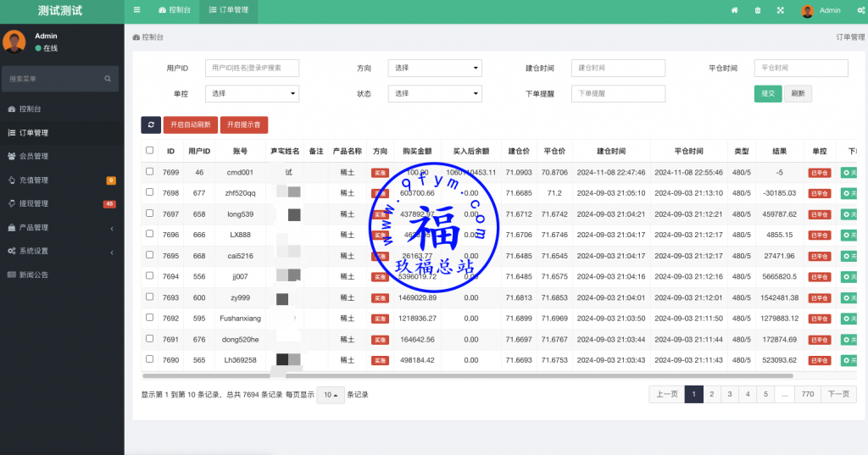This screenshot has width=868, height=455.
Task: Open the 方向 dropdown filter
Action: (435, 68)
